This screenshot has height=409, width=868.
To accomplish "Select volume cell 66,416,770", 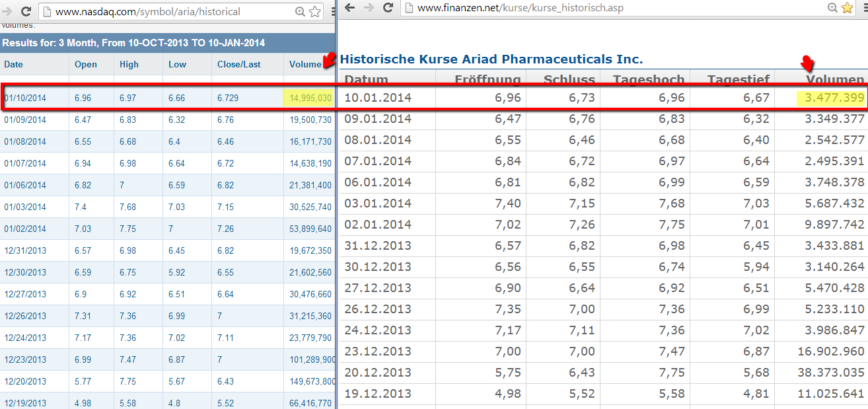I will click(x=310, y=403).
